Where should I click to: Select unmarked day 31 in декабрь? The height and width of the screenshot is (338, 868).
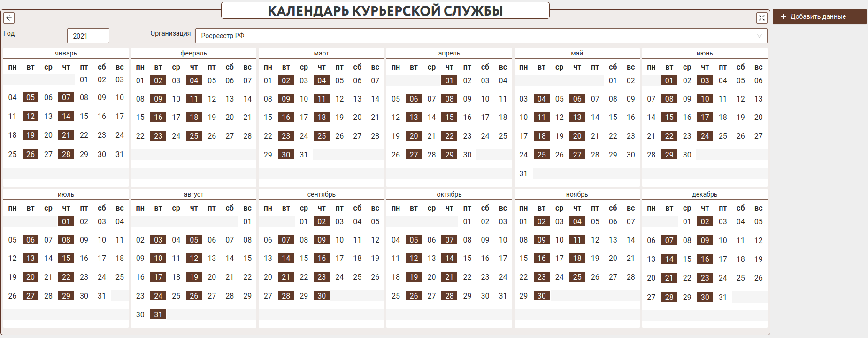point(722,297)
